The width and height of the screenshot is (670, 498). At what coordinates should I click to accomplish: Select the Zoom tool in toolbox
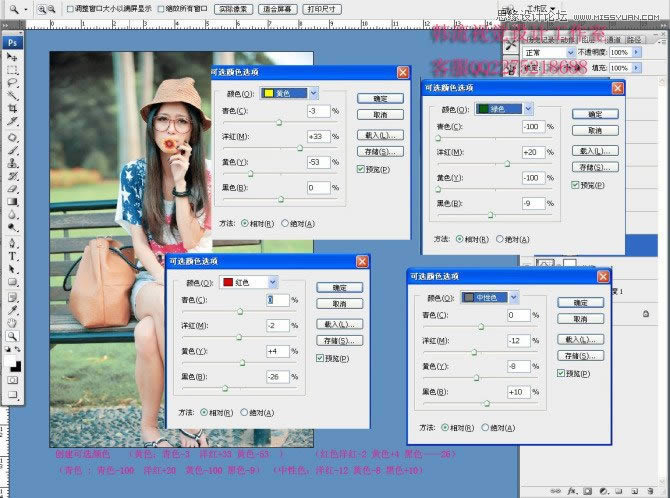click(12, 336)
